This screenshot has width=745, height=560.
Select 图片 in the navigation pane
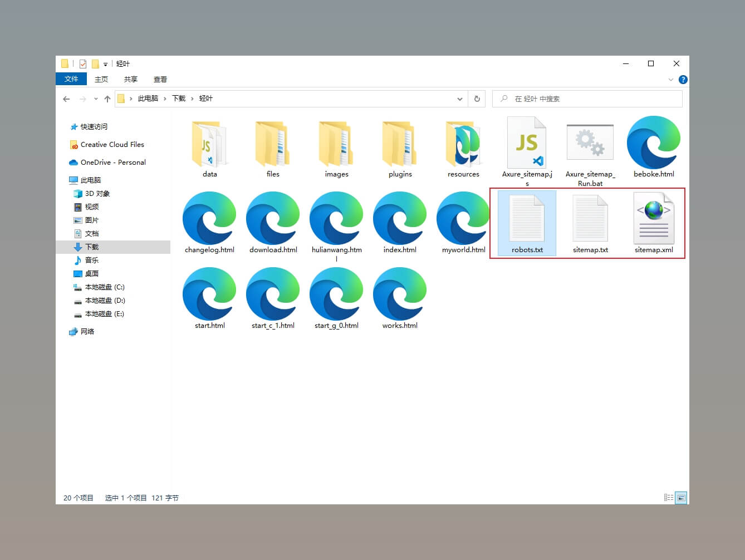[92, 220]
